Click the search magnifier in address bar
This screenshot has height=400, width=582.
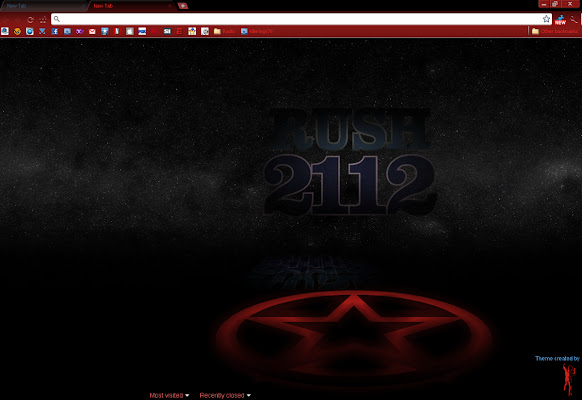pos(57,19)
